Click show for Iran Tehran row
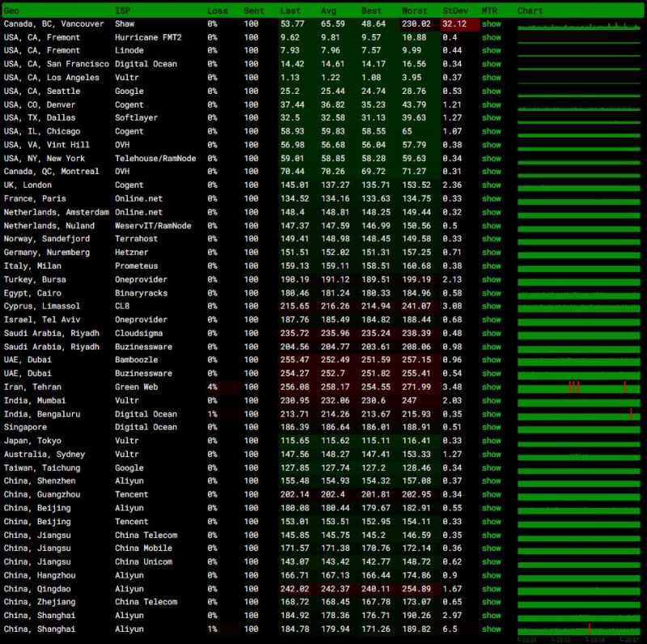 491,387
